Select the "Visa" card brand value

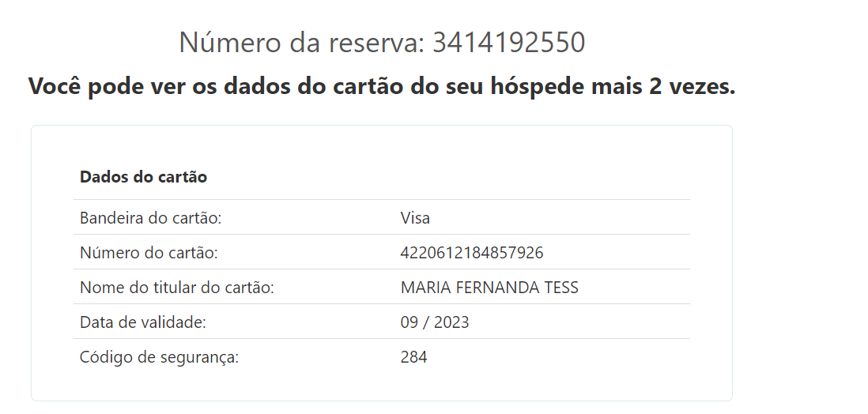tap(415, 218)
